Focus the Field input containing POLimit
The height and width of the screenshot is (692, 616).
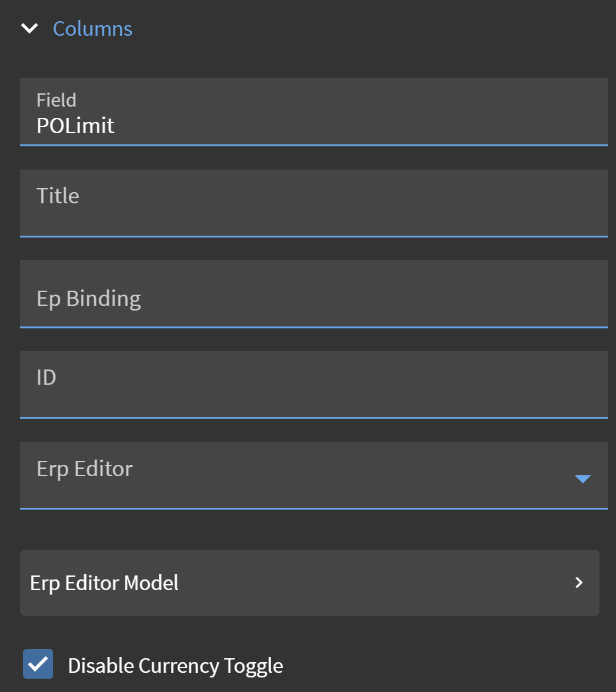(313, 111)
